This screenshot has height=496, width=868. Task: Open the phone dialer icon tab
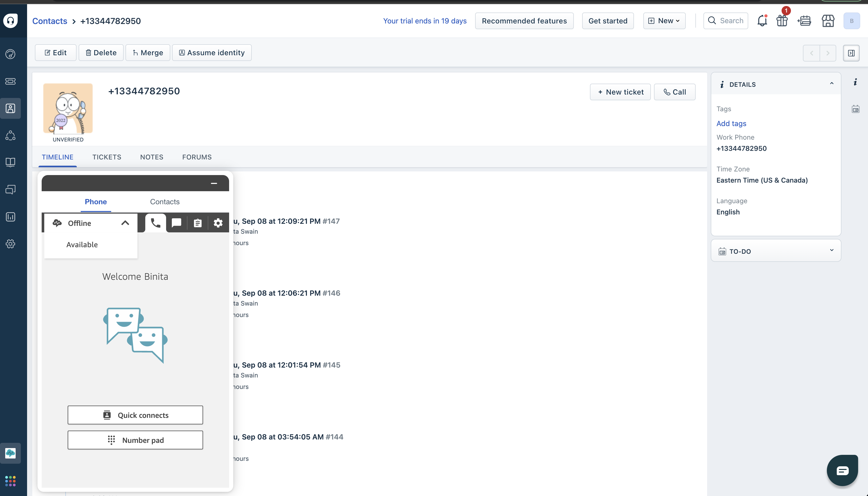pos(156,223)
